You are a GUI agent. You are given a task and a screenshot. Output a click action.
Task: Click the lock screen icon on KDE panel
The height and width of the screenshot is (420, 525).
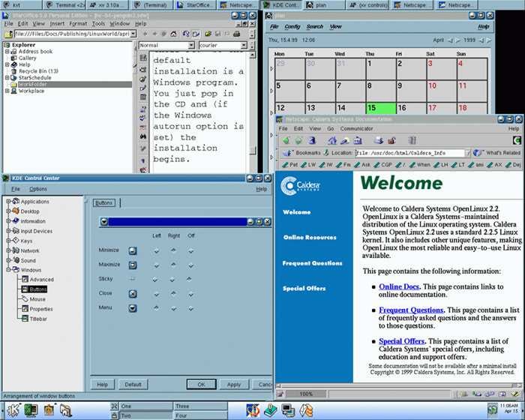point(115,415)
